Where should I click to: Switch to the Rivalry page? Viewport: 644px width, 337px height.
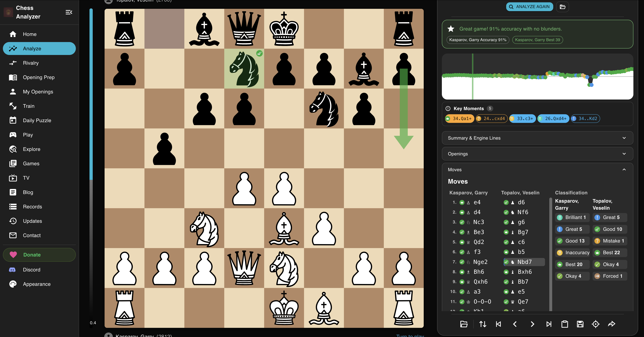31,63
